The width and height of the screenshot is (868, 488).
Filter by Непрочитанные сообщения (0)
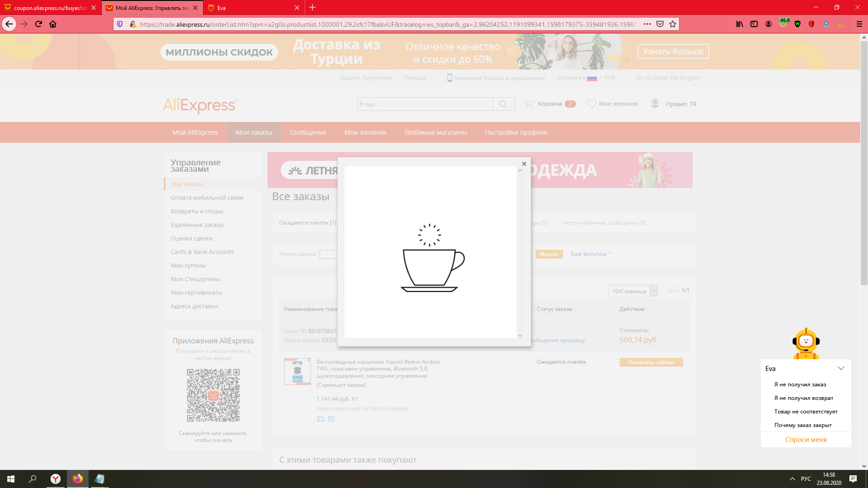pyautogui.click(x=604, y=223)
